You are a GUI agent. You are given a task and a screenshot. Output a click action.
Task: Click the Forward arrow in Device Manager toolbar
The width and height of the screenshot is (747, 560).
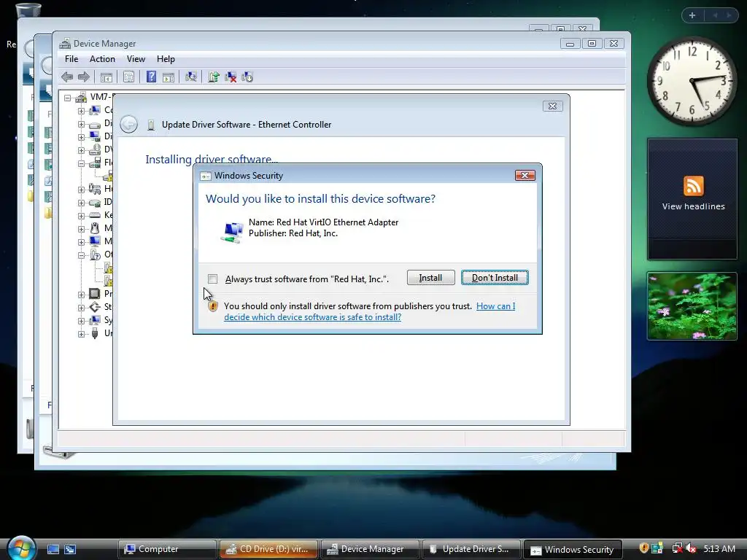pyautogui.click(x=84, y=77)
